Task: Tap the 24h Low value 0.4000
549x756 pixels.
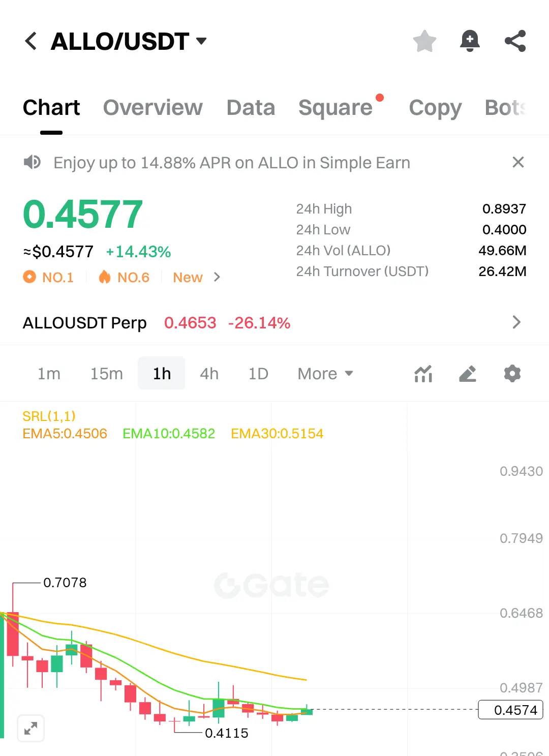Action: (x=504, y=230)
